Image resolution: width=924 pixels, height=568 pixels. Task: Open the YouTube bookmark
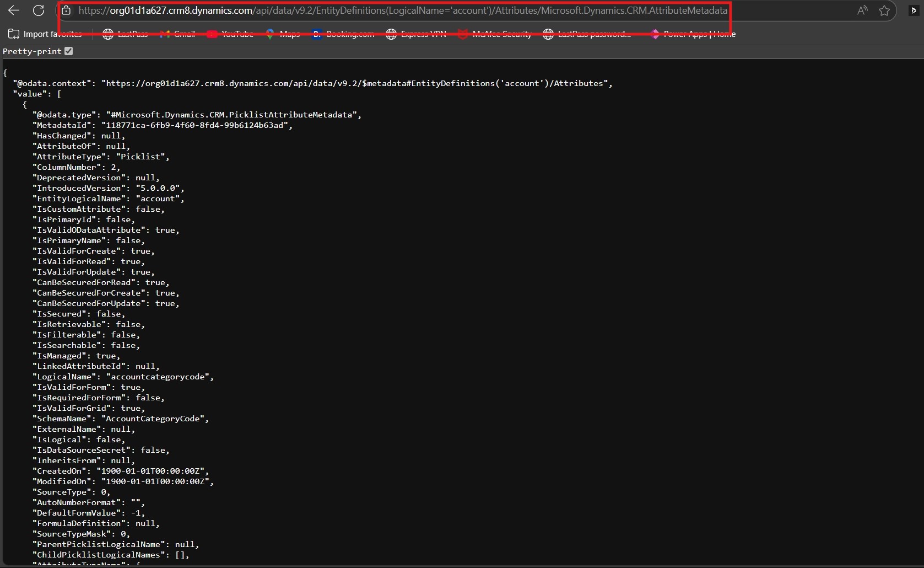pos(230,34)
